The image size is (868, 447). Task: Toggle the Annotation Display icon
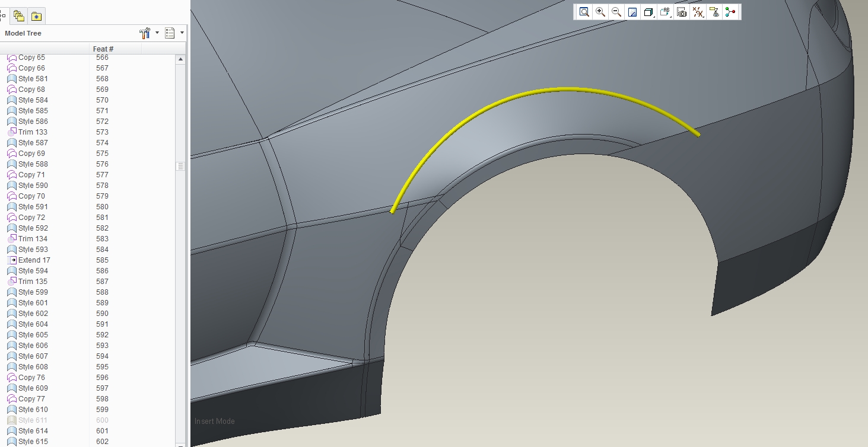click(x=714, y=12)
